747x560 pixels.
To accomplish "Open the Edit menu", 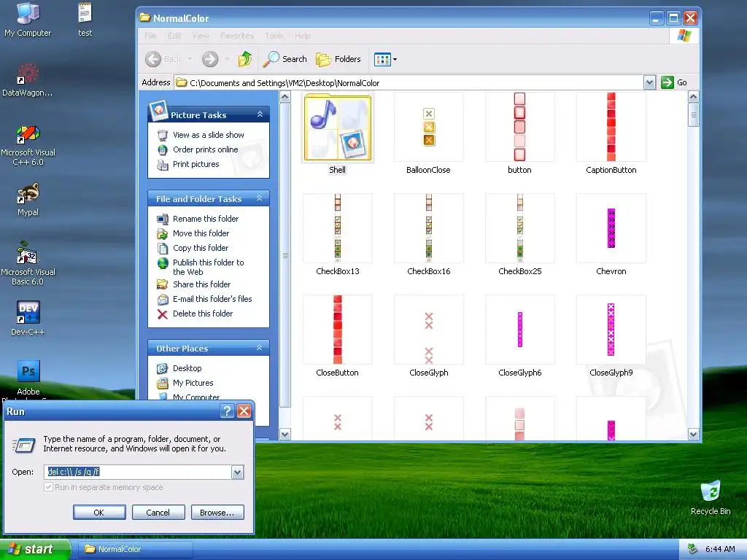I will click(x=174, y=36).
